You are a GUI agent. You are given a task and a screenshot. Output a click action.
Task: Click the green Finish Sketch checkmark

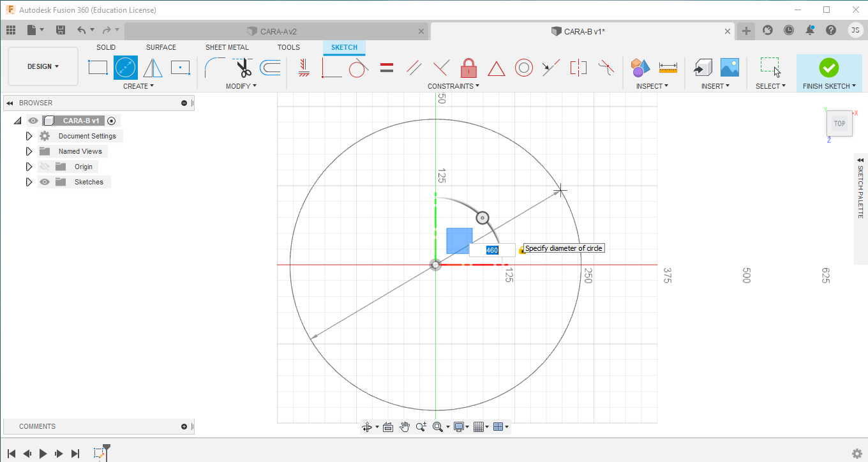click(828, 68)
